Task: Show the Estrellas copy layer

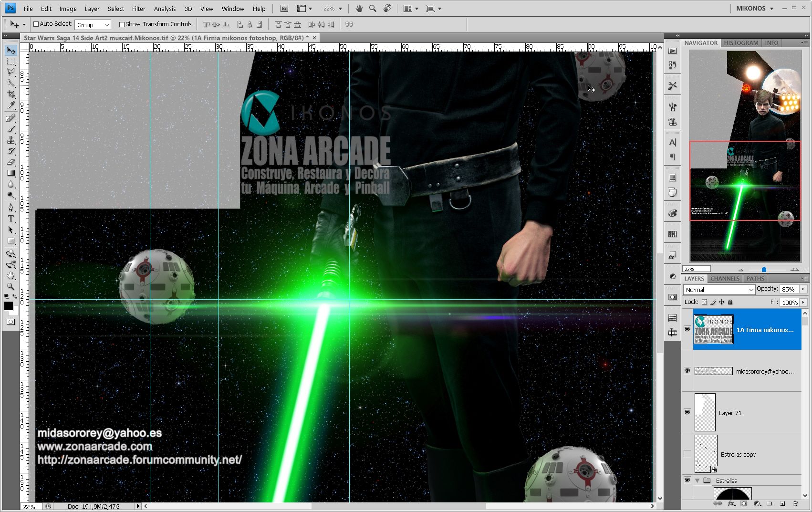Action: (x=687, y=454)
